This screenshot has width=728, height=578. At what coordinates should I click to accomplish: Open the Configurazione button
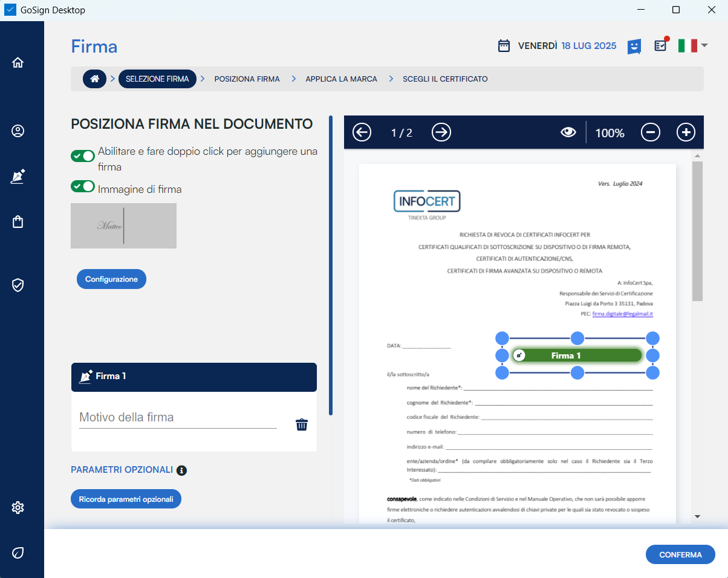click(111, 279)
